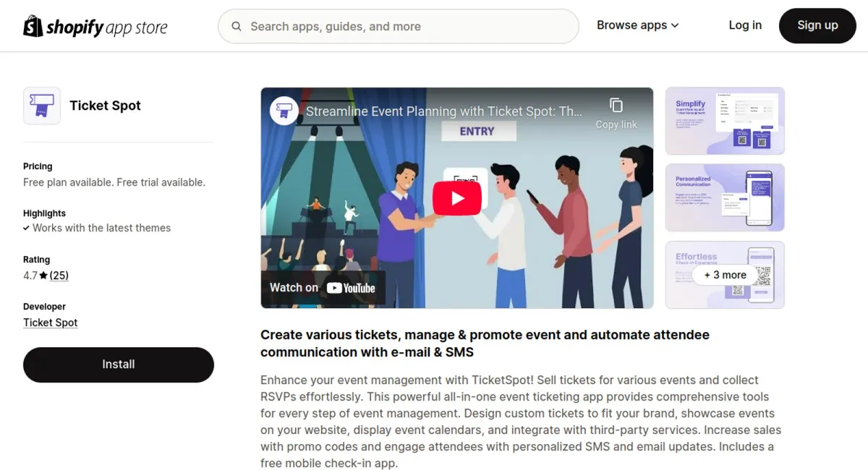Click the Sign up button

tap(817, 26)
